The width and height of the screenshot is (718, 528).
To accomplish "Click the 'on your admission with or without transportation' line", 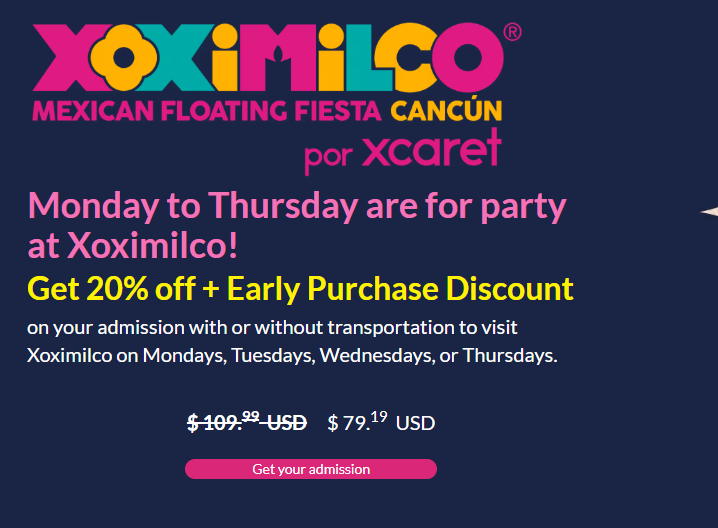I will tap(272, 327).
